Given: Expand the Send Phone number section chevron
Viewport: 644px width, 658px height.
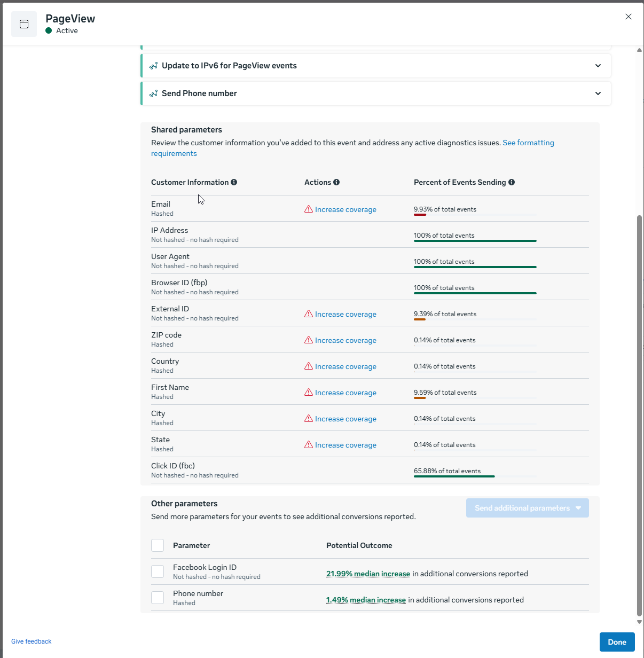Looking at the screenshot, I should (598, 93).
